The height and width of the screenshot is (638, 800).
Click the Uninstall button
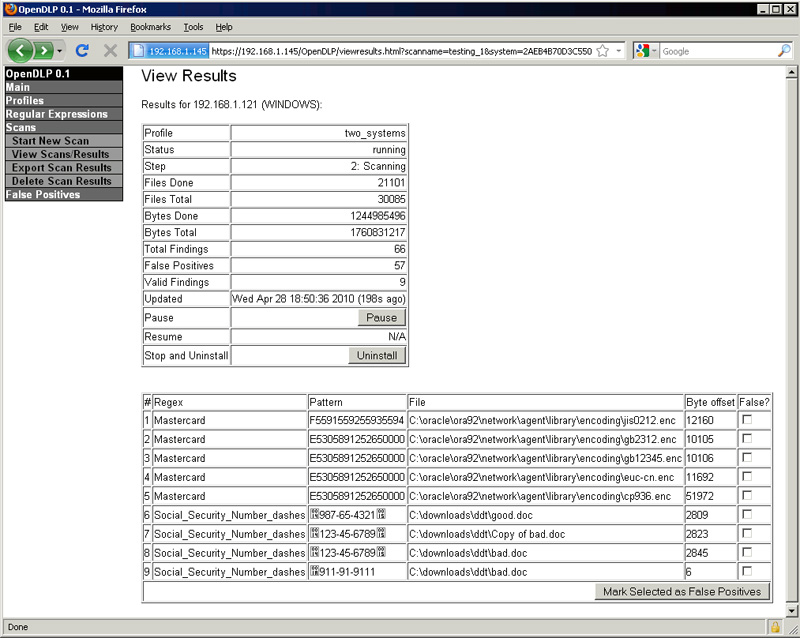click(377, 355)
